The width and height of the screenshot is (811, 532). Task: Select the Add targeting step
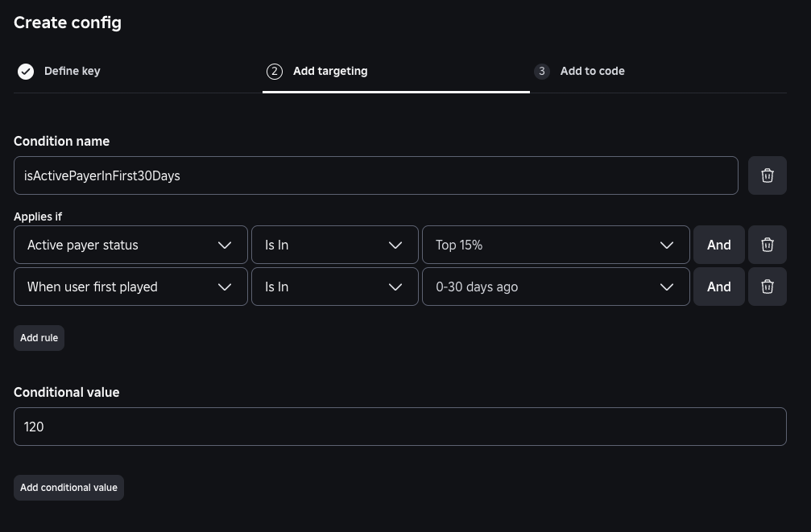tap(330, 71)
